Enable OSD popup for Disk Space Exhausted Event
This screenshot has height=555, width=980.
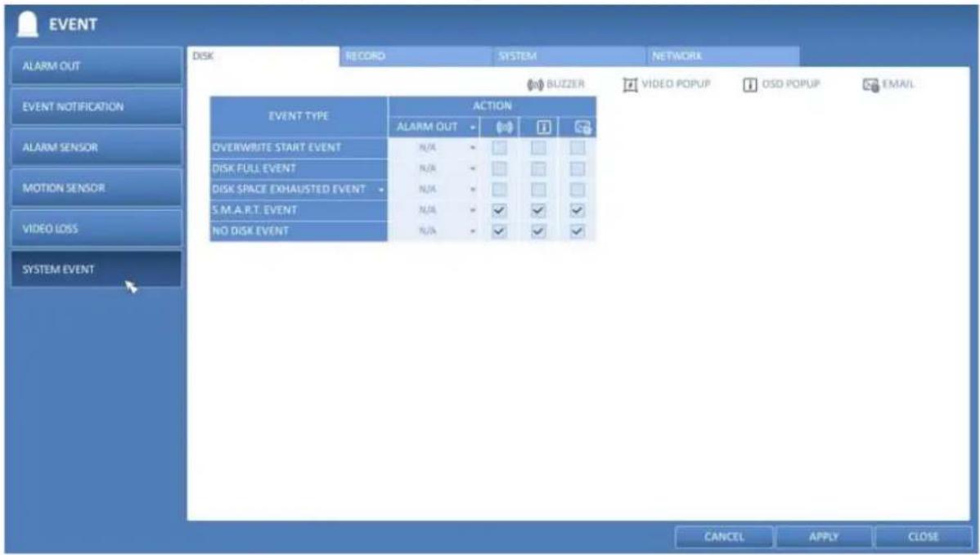coord(538,189)
